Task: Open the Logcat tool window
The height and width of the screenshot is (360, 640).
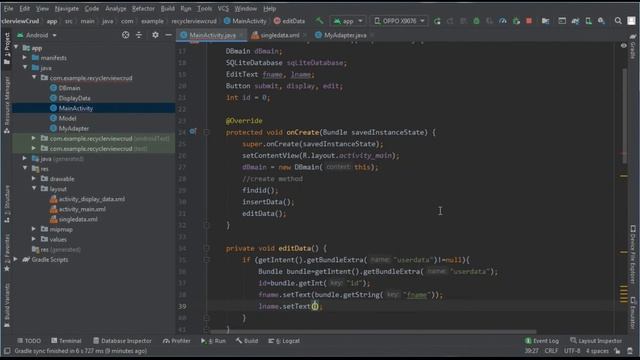Action: (284, 341)
